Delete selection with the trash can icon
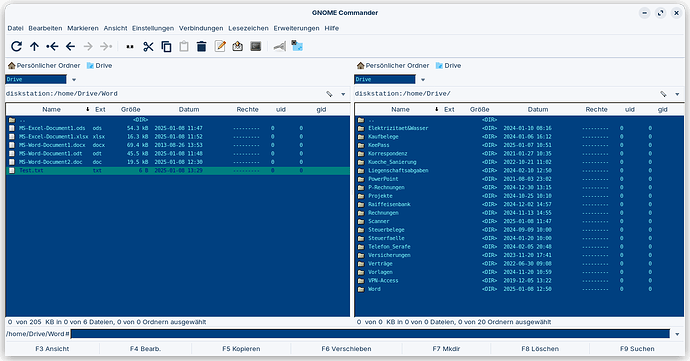Screen dimensions: 690x361 point(202,46)
